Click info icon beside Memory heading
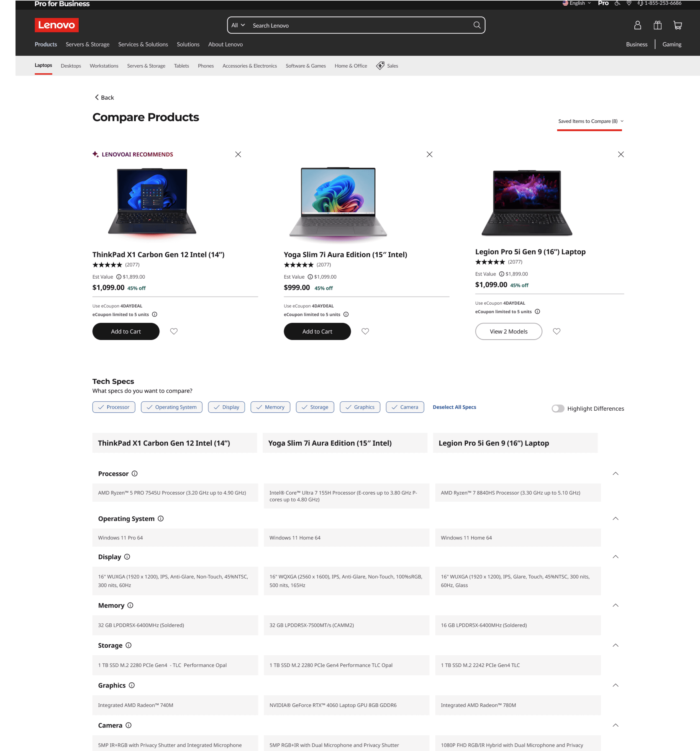The height and width of the screenshot is (751, 700). pos(130,605)
